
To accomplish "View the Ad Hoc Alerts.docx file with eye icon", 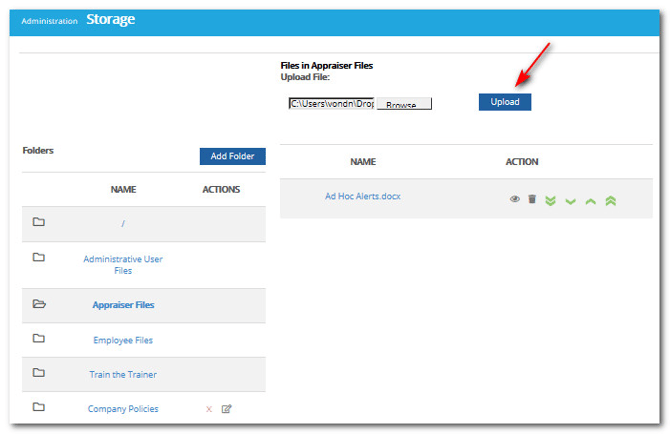I will tap(515, 200).
